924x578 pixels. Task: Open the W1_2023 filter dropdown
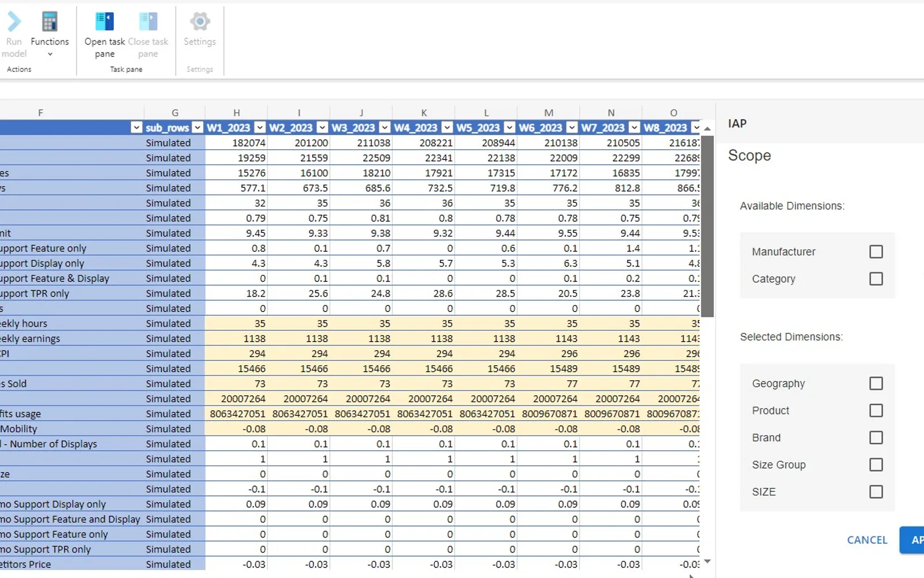point(260,128)
